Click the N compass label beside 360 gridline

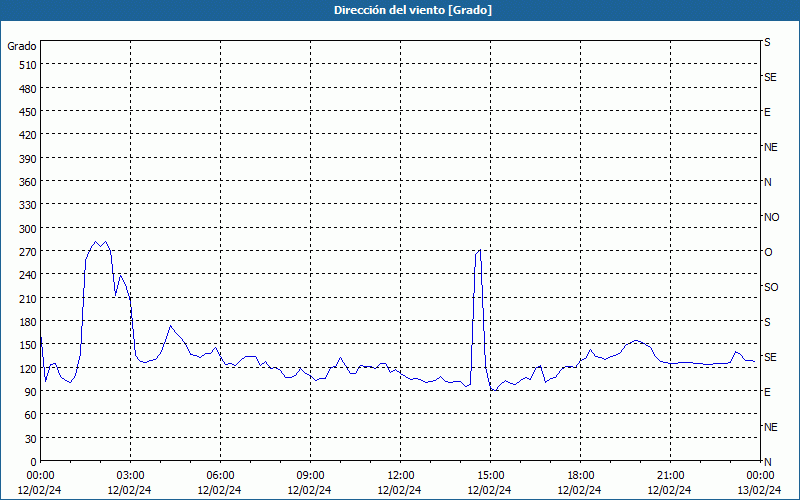pos(767,182)
